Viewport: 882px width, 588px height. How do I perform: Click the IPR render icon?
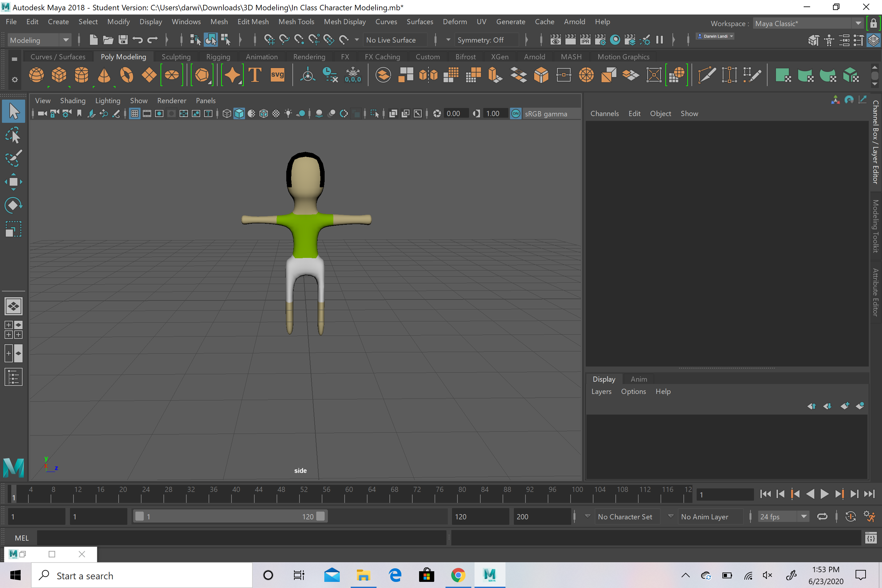[x=585, y=40]
